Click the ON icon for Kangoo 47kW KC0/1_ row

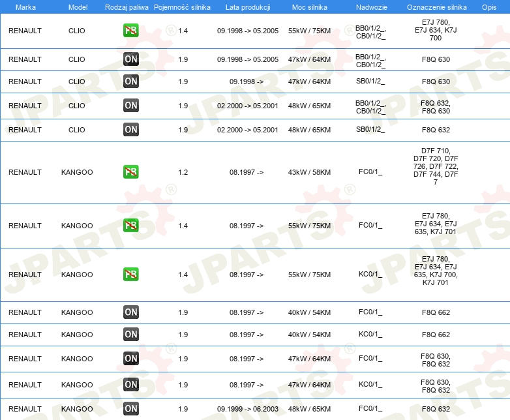130,384
